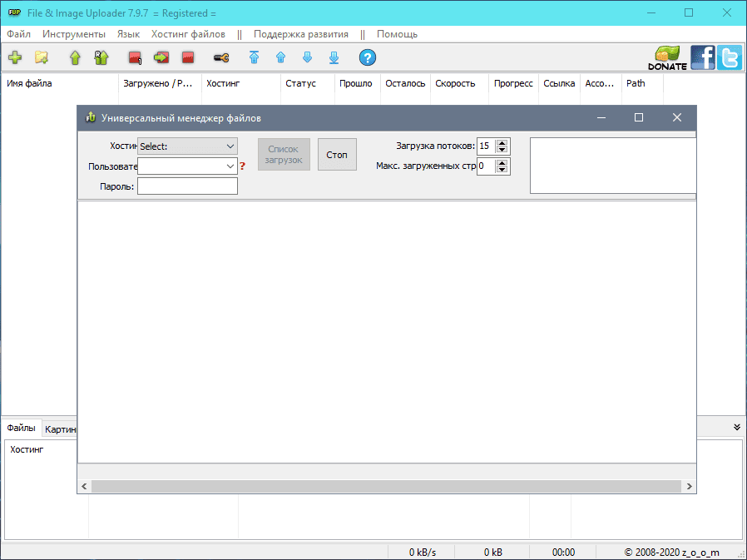
Task: Sort by Acco... column header
Action: click(x=601, y=83)
